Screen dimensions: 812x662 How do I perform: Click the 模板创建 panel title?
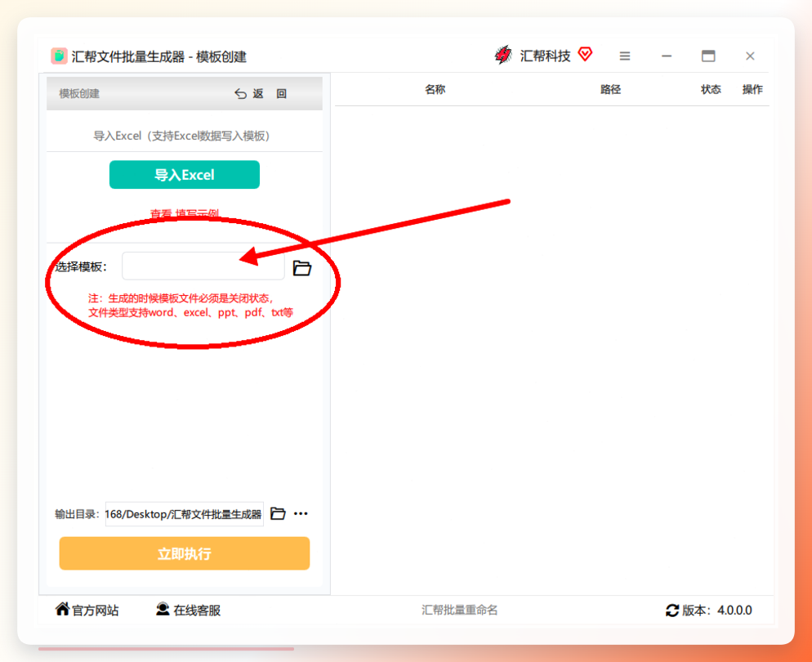[x=79, y=94]
